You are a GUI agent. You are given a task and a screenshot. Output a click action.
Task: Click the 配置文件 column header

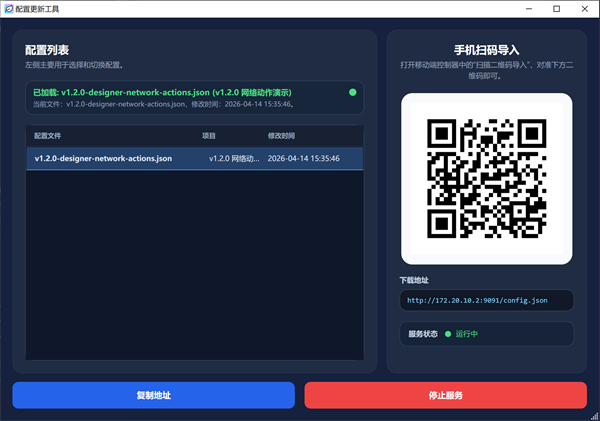point(47,136)
